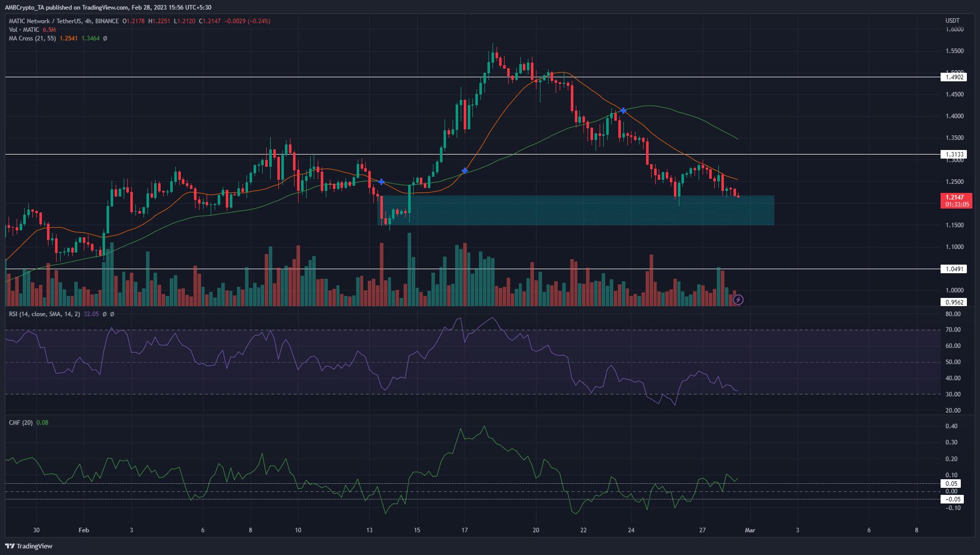
Task: Click the 70.00 level on the RSI axis
Action: pos(953,330)
